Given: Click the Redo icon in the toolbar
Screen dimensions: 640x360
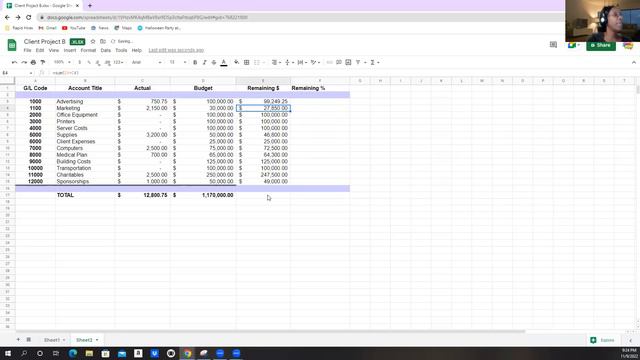Looking at the screenshot, I should coord(24,62).
